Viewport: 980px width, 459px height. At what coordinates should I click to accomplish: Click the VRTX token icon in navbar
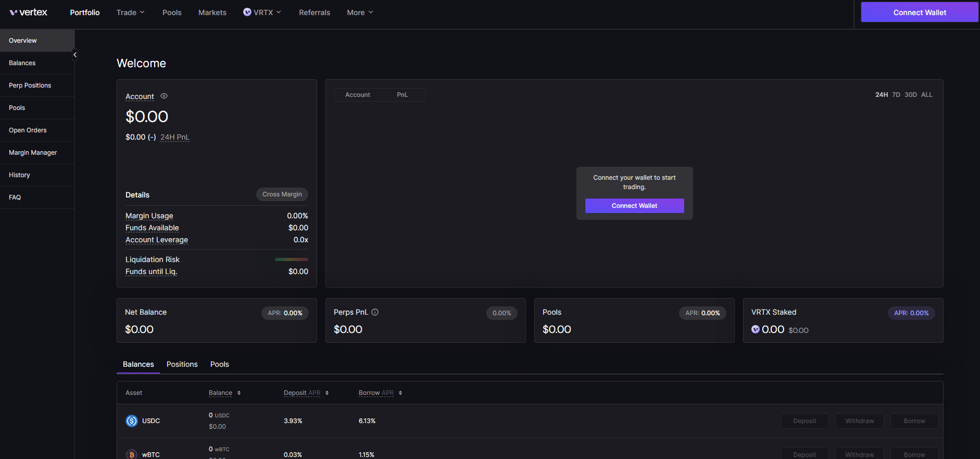pyautogui.click(x=247, y=12)
